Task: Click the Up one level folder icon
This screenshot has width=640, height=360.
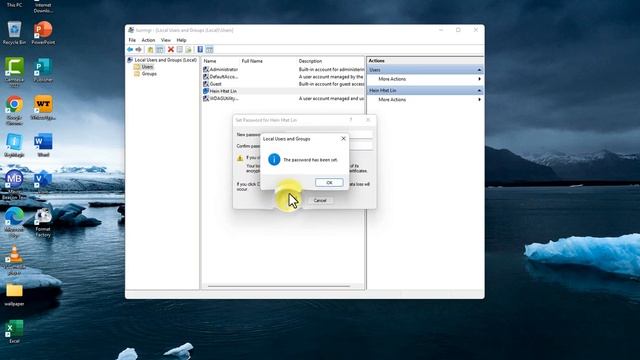Action: (x=150, y=49)
